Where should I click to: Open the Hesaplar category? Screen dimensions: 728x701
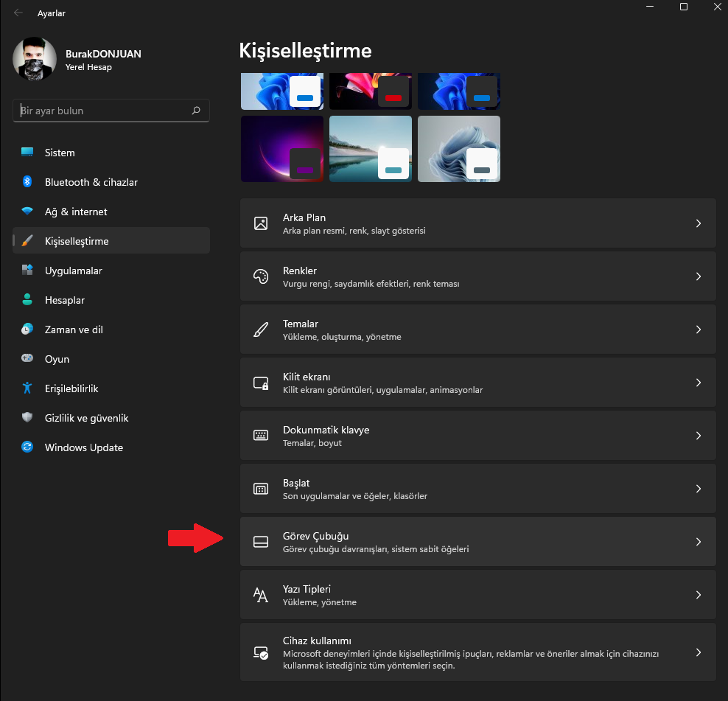(x=64, y=300)
